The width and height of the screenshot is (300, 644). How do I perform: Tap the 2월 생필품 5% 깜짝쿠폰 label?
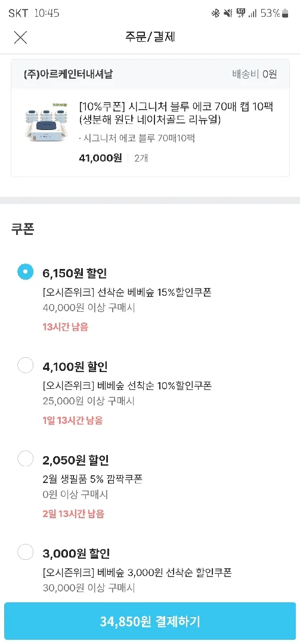92,479
